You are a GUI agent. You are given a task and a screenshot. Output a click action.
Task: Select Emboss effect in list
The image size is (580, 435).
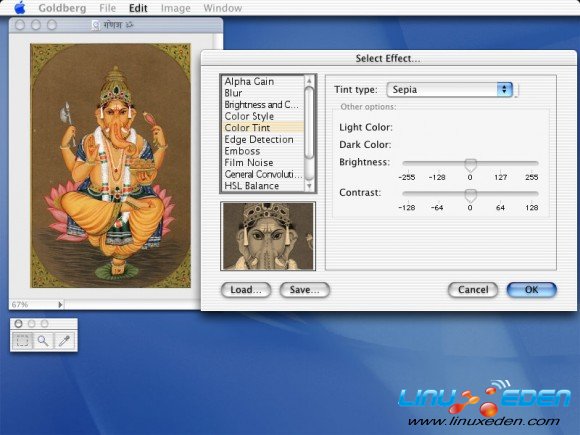pos(263,151)
